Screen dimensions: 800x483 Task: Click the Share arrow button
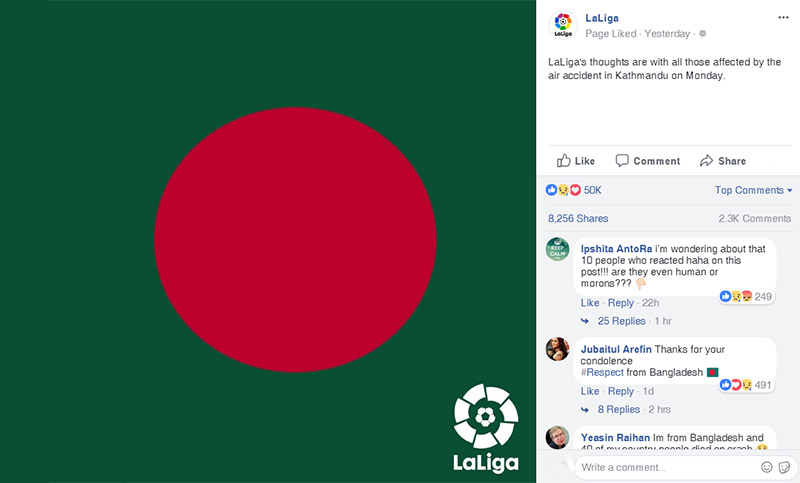coord(722,161)
